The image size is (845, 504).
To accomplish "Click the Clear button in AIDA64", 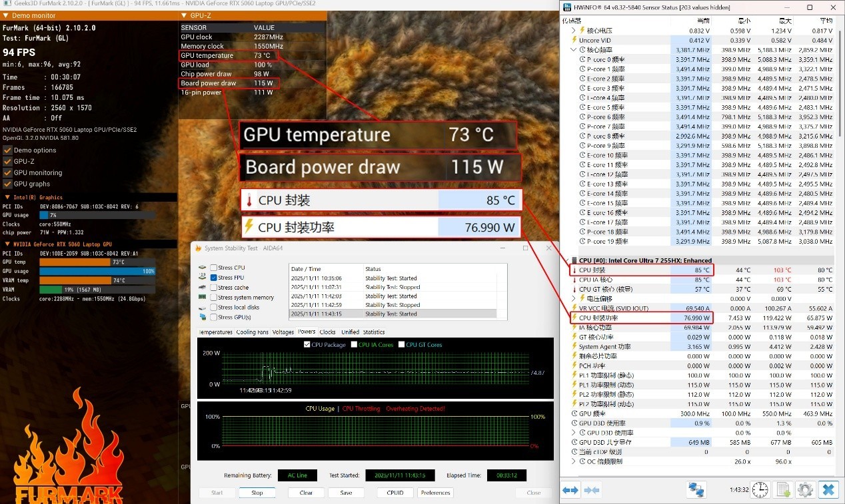I will [305, 493].
